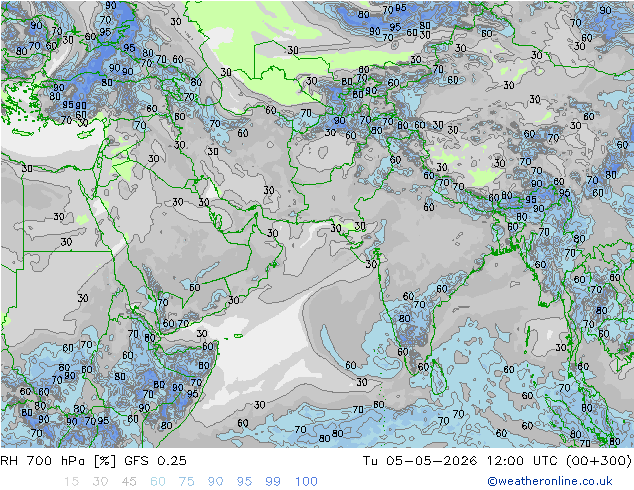
Task: Click the forecast date 'Tu 05-05-2026 12:00 UTC (00+300)'
Action: [497, 461]
